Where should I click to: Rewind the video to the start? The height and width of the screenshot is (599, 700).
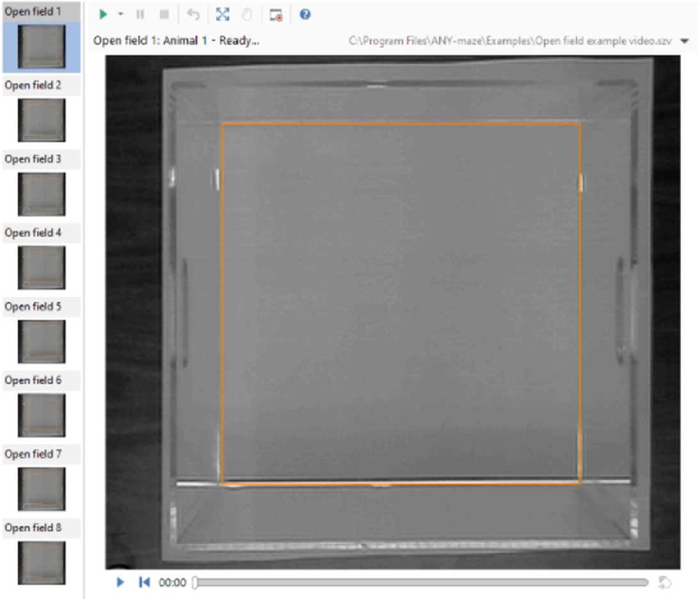coord(144,582)
